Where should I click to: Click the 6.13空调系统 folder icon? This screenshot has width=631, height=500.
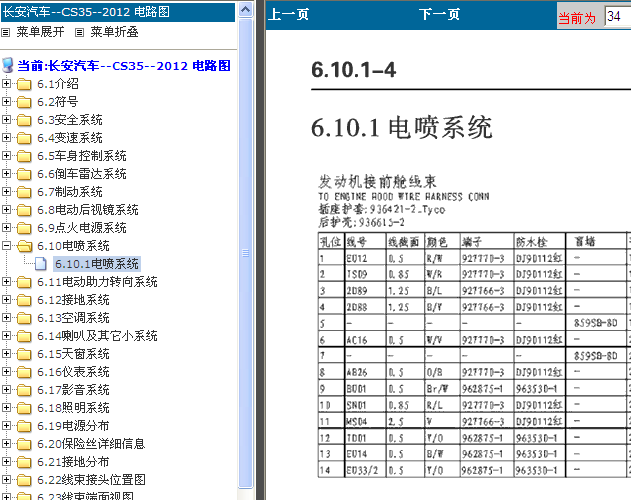point(24,318)
